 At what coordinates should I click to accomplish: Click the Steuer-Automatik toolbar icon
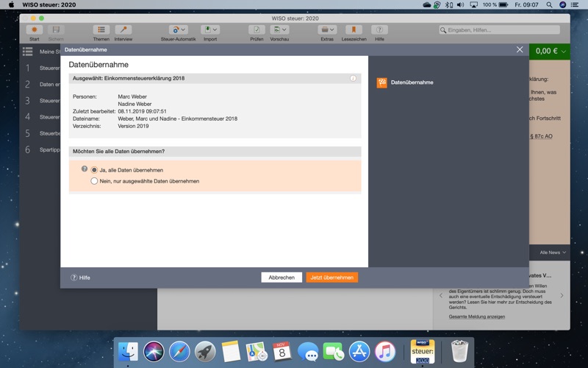(176, 29)
